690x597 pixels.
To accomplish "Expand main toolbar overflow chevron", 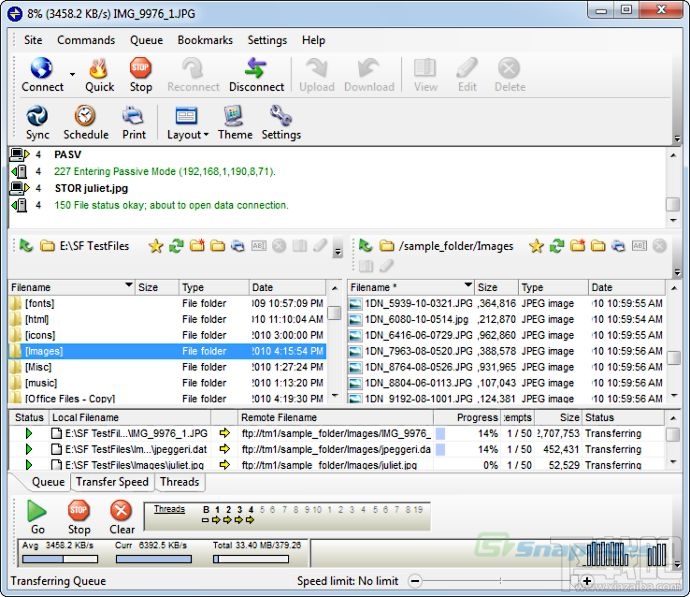I will (x=677, y=139).
